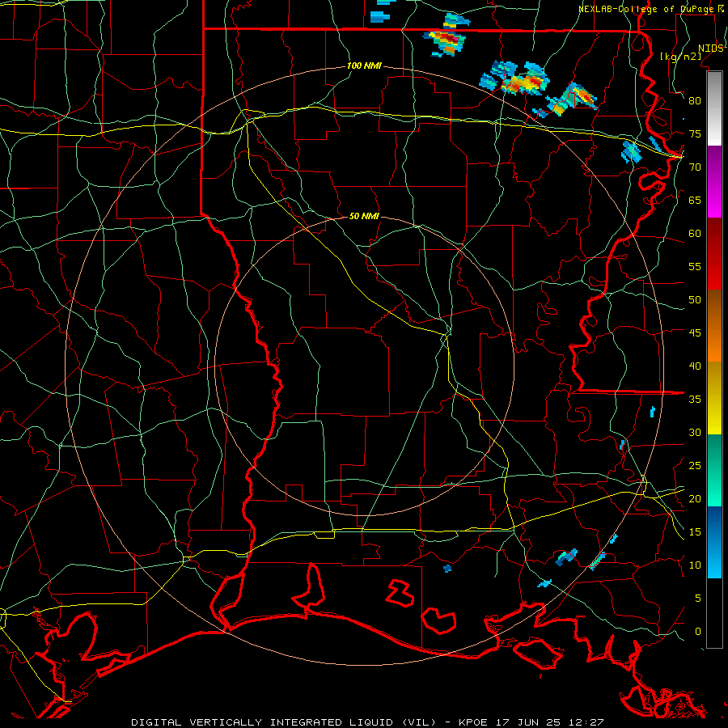Select the red segment of the color scale
Screen dimensions: 728x728
tap(714, 253)
